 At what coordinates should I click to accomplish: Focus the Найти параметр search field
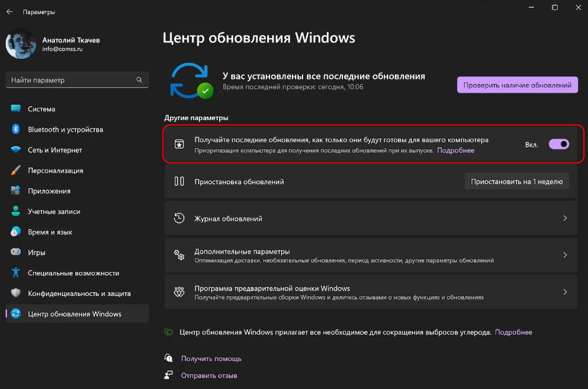77,80
